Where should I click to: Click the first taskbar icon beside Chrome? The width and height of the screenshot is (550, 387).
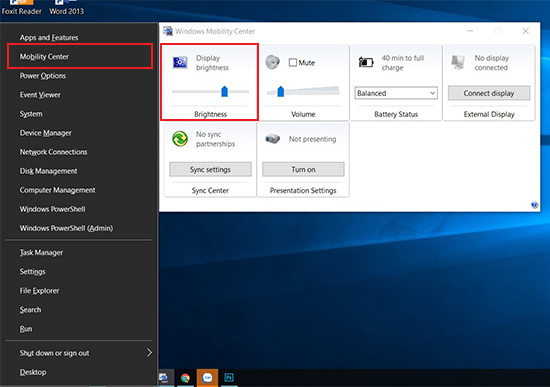click(x=163, y=378)
